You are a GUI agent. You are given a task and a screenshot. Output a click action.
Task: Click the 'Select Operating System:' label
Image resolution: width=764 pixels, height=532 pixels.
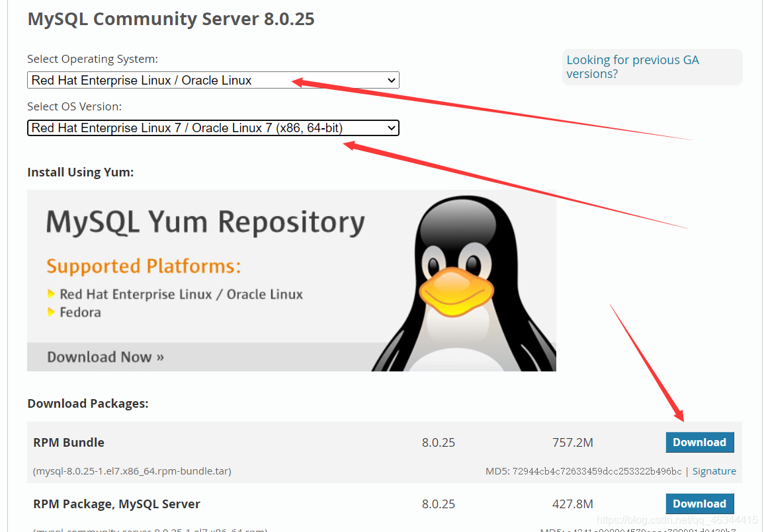coord(93,59)
